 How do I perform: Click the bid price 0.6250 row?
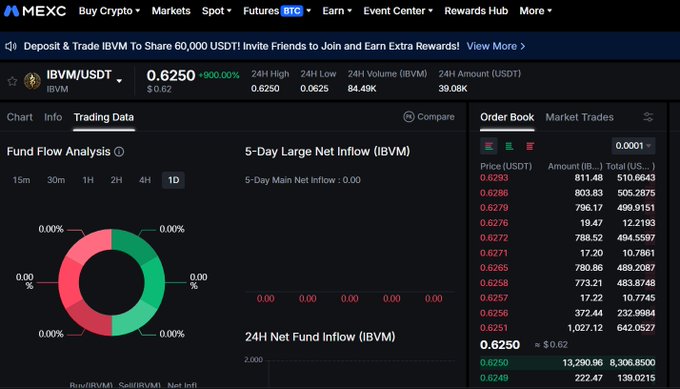point(568,363)
